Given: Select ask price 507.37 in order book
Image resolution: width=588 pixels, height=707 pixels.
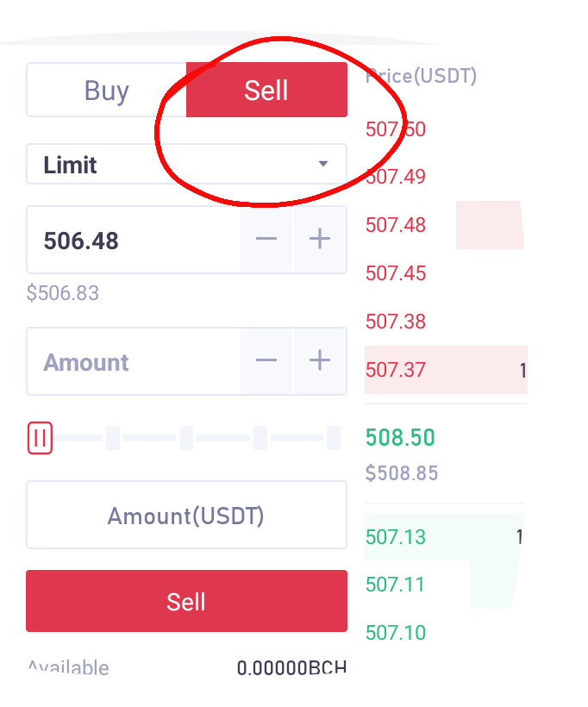Looking at the screenshot, I should tap(396, 370).
